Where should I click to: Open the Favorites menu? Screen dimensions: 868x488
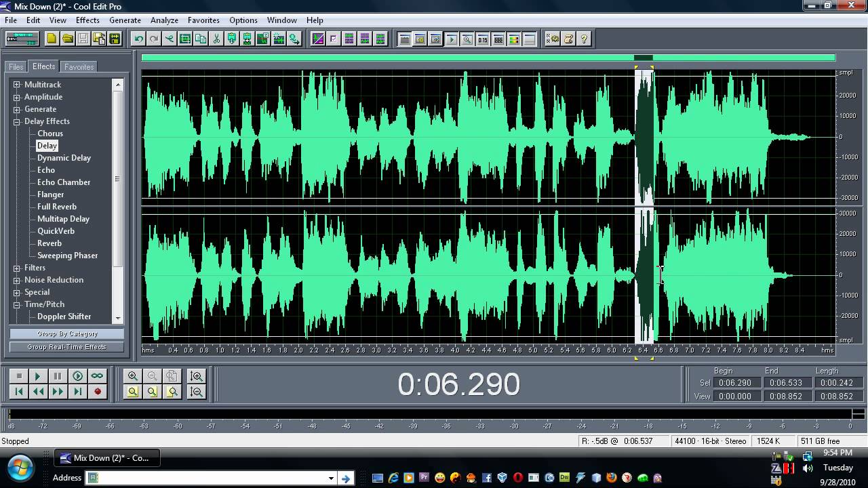click(x=203, y=20)
